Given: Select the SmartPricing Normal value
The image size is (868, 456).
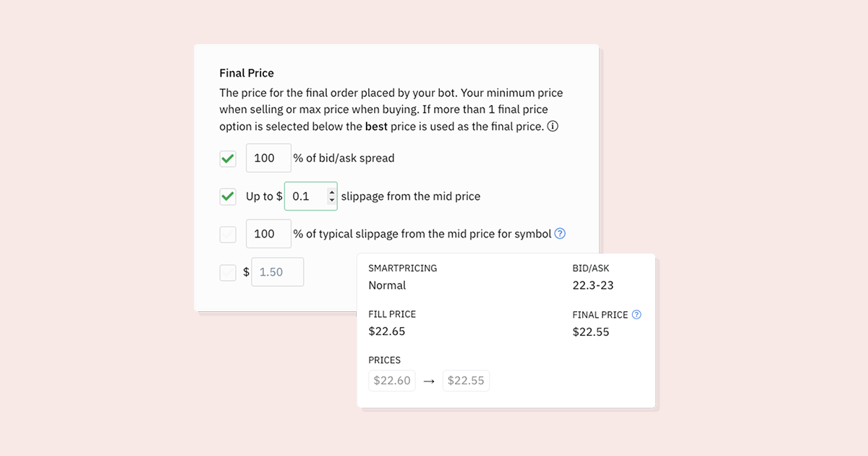Looking at the screenshot, I should [387, 285].
